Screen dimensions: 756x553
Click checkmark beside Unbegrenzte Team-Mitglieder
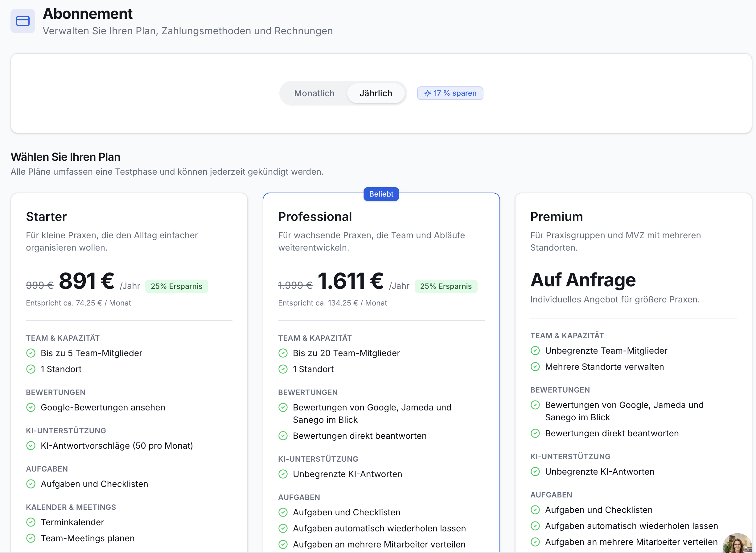[535, 351]
